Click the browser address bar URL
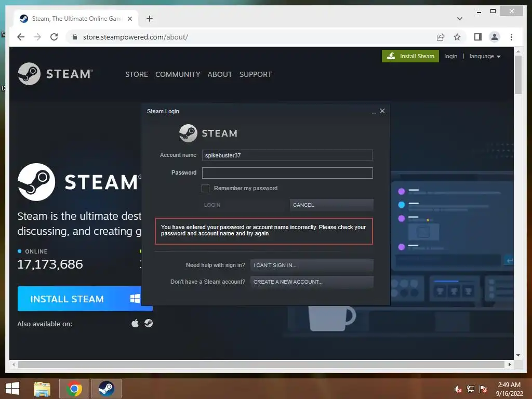 (x=136, y=37)
